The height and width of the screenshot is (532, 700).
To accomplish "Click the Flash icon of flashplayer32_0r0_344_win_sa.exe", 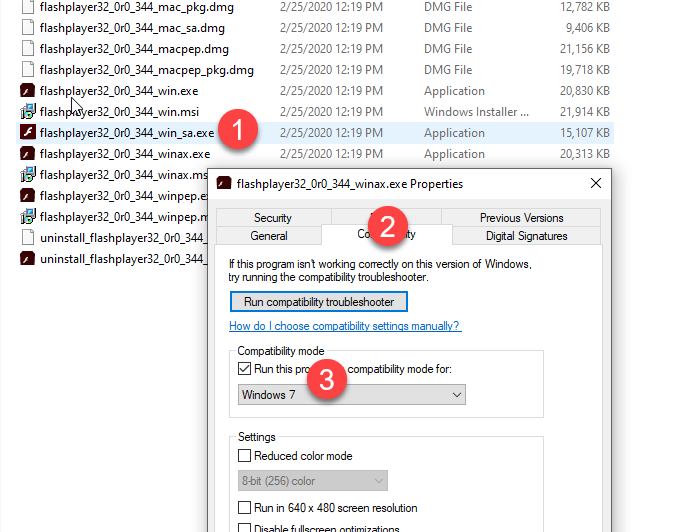I will pos(28,133).
